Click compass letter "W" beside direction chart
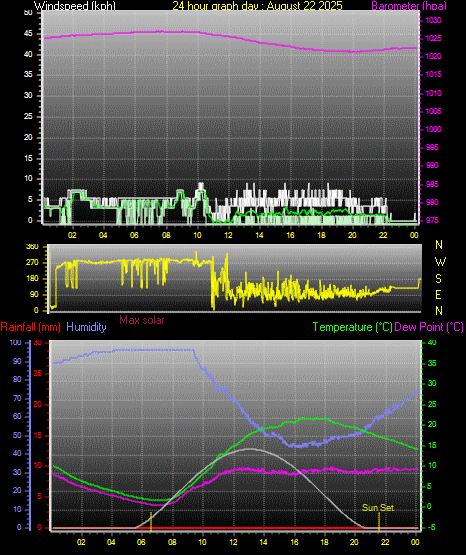Screen dimensions: 466x555 (x=440, y=262)
